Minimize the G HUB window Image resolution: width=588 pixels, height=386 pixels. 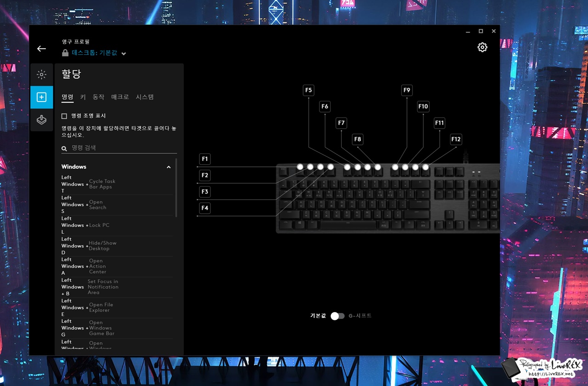point(468,31)
